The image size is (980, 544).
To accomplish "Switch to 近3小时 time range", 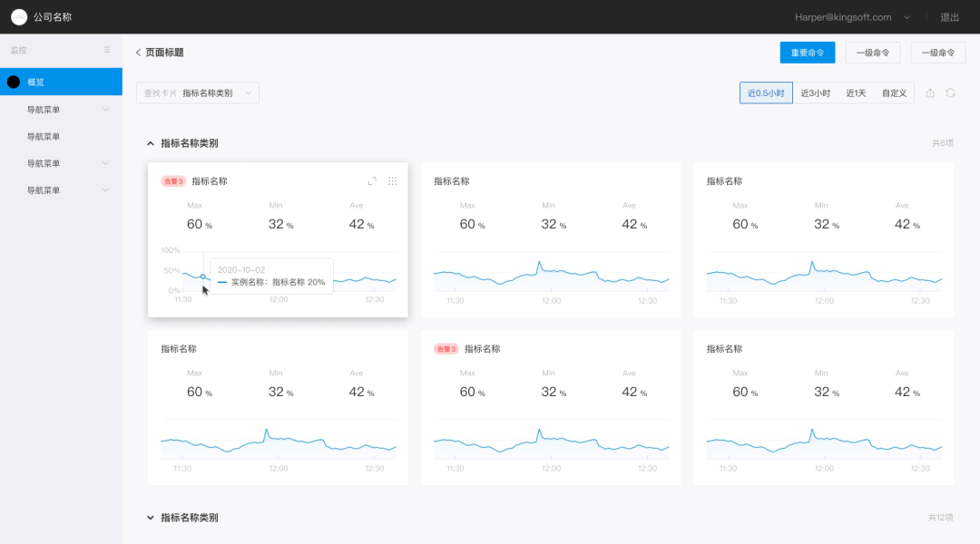I will click(x=815, y=93).
